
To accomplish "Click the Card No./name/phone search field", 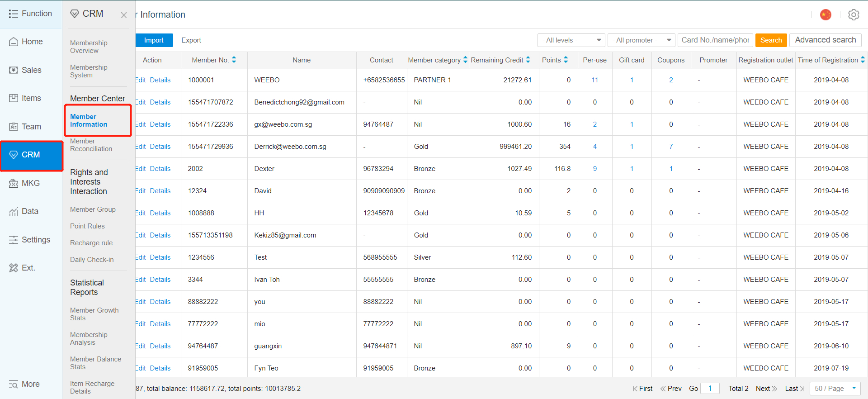I will [x=715, y=40].
